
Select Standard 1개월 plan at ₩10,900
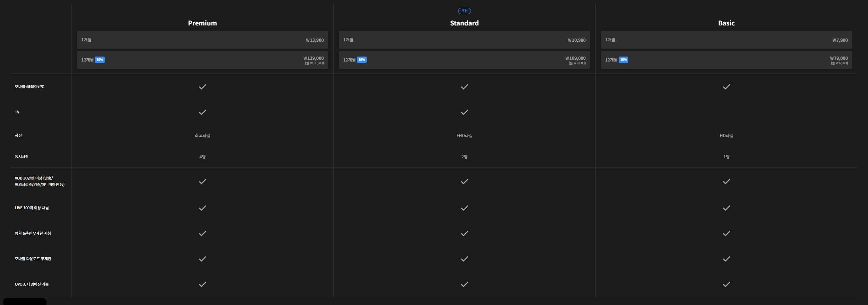click(464, 40)
